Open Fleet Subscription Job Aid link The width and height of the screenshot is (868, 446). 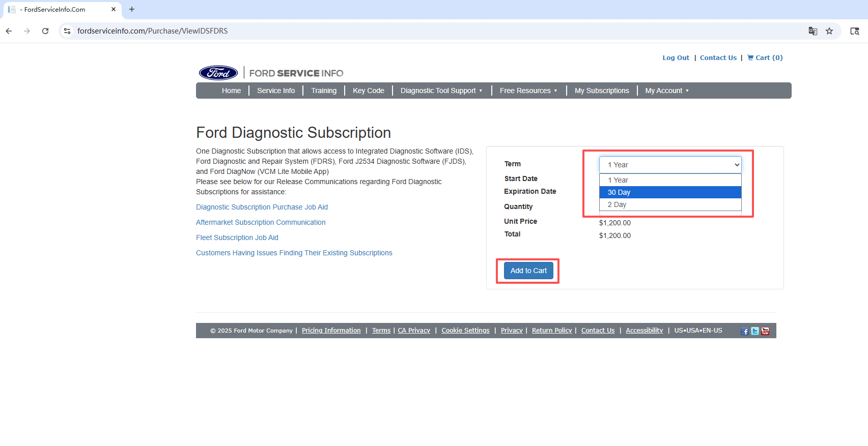coord(237,237)
